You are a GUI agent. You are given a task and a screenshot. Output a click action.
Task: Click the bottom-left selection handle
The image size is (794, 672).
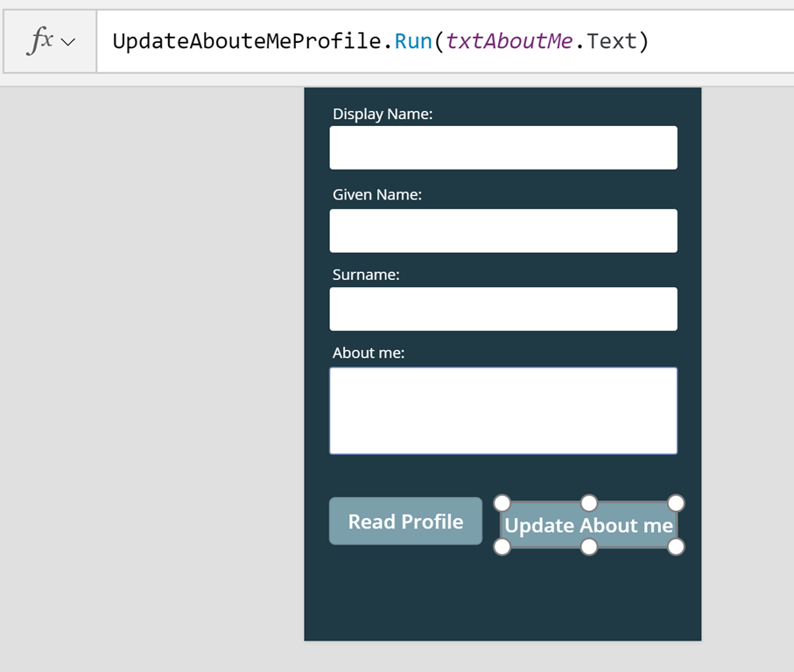(502, 547)
